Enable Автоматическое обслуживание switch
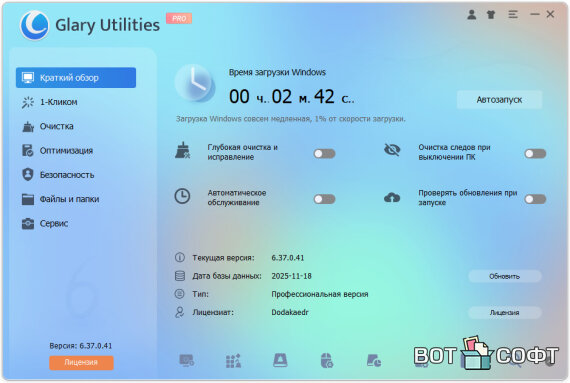Viewport: 570px width, 383px height. (324, 199)
